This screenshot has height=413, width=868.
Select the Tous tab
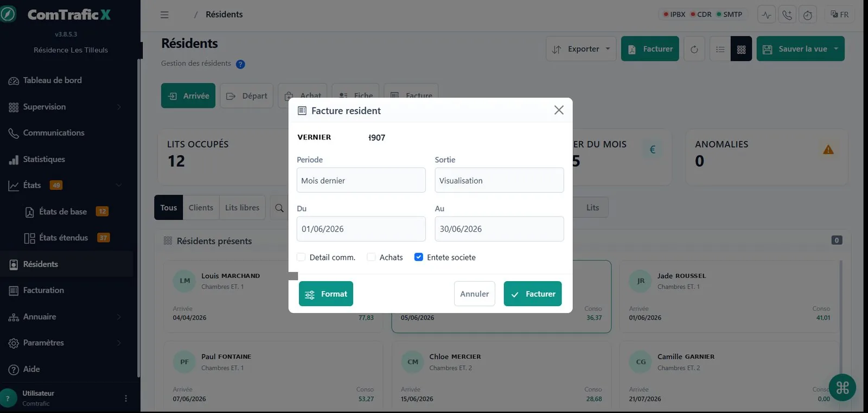click(169, 208)
